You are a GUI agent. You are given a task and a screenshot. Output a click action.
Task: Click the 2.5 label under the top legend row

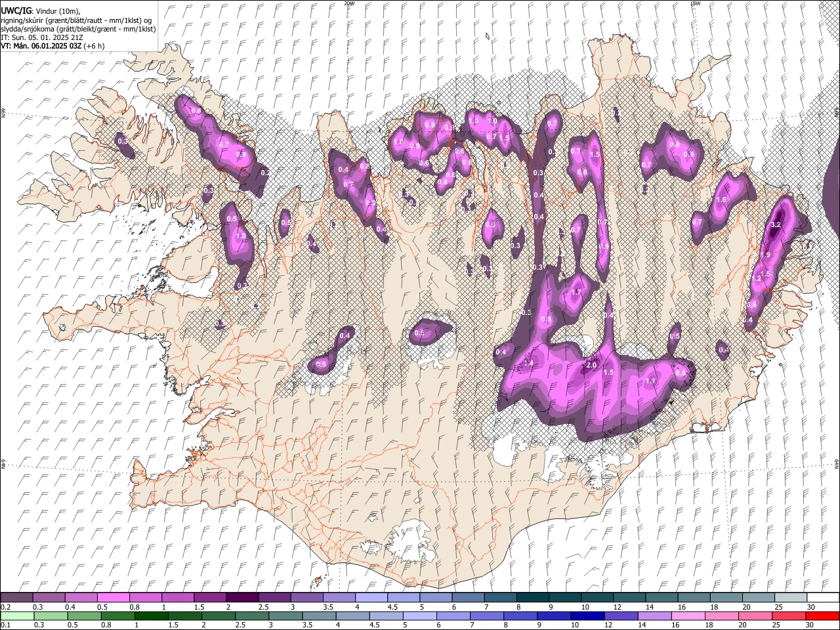click(264, 607)
